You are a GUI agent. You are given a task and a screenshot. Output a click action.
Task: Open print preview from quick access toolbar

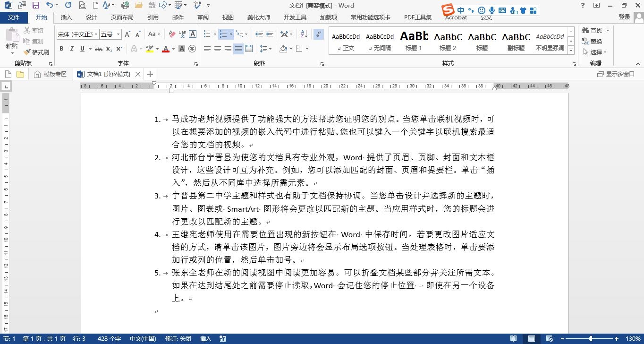(83, 5)
